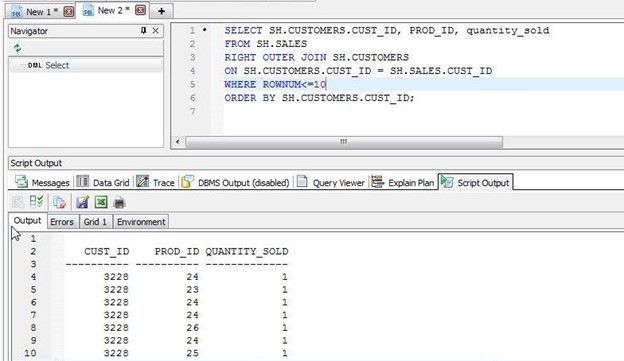The image size is (624, 361).
Task: Open the Trace tab
Action: click(x=155, y=182)
